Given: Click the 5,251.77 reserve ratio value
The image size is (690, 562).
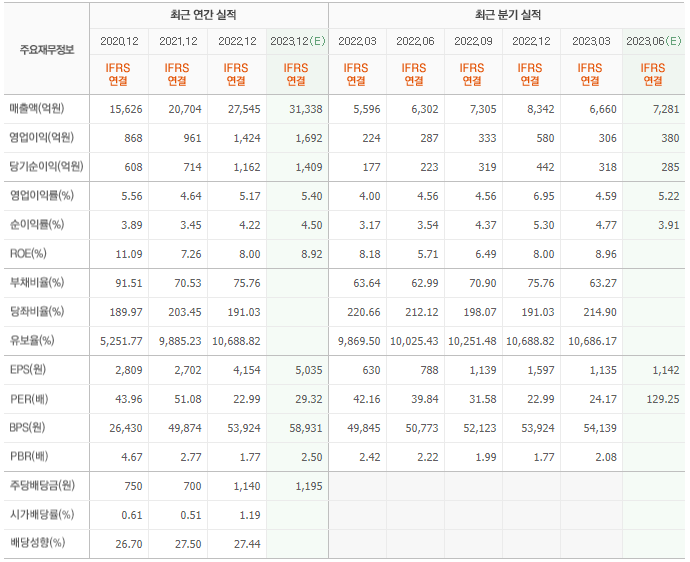Looking at the screenshot, I should [x=121, y=342].
